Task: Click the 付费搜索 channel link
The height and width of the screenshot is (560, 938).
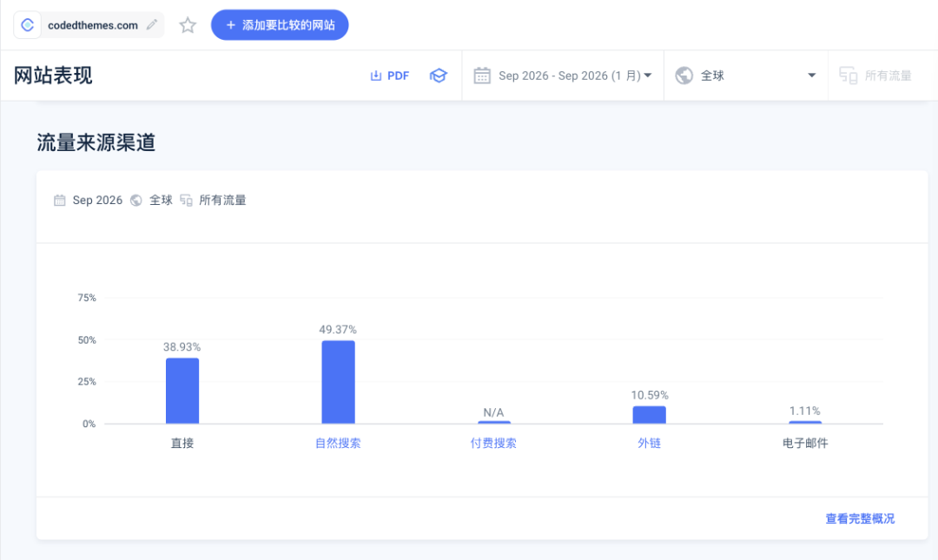Action: [x=493, y=444]
